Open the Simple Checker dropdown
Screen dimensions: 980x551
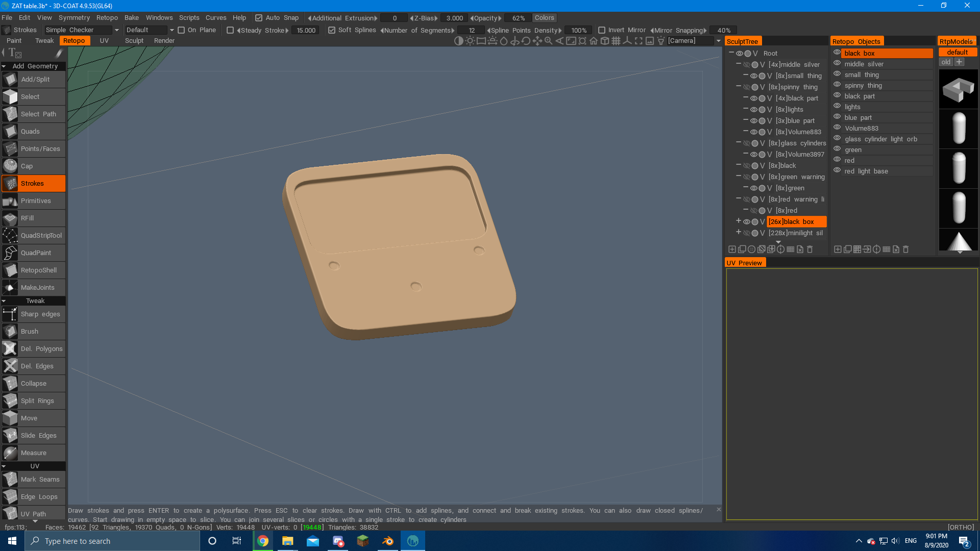(82, 30)
